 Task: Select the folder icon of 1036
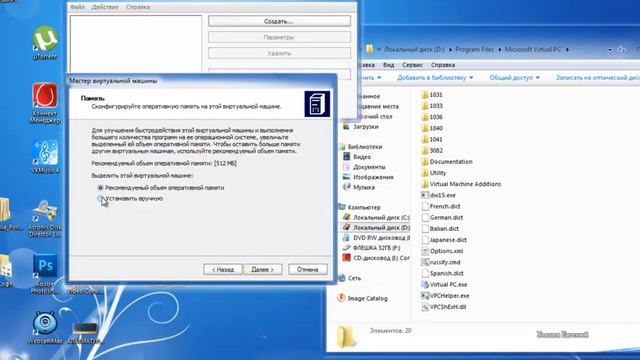425,117
